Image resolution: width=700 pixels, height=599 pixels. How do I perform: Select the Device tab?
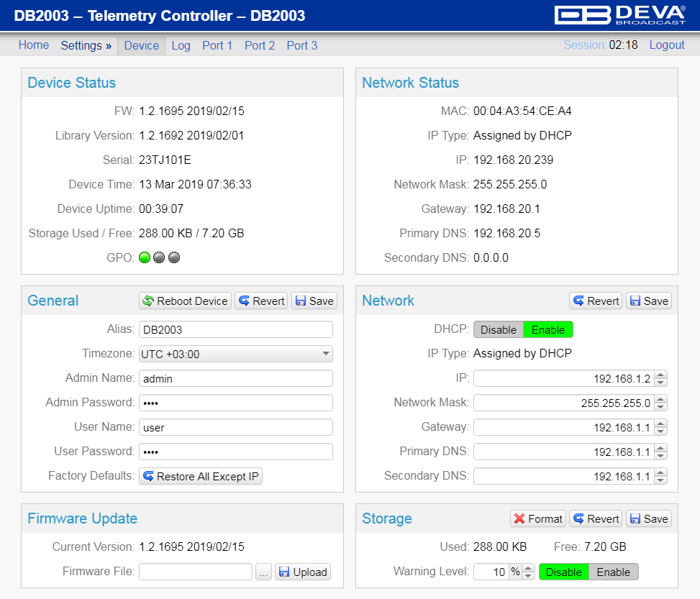[141, 45]
